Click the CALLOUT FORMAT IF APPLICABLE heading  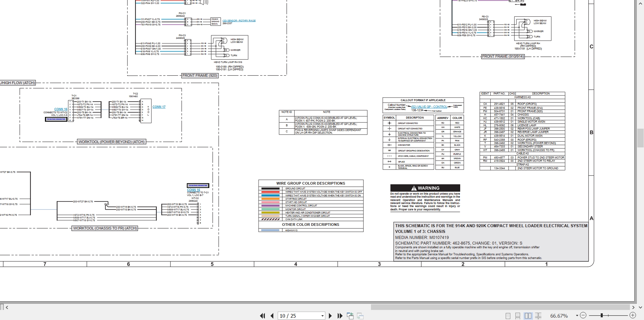(423, 100)
